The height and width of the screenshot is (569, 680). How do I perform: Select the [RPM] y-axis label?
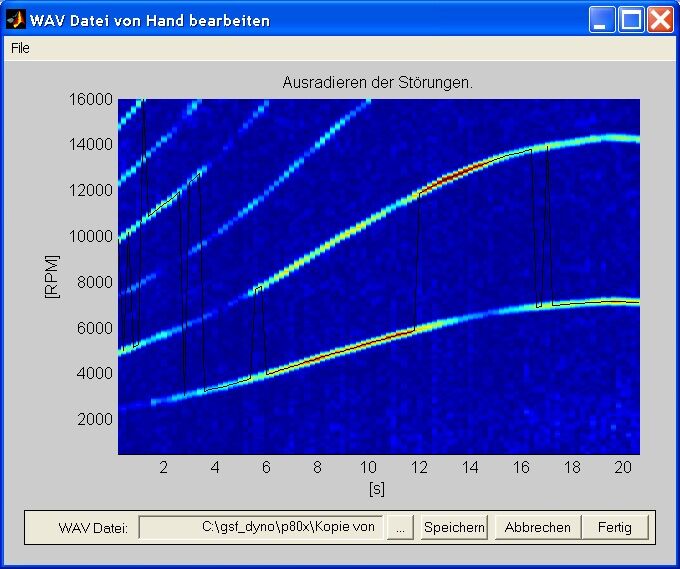[52, 277]
